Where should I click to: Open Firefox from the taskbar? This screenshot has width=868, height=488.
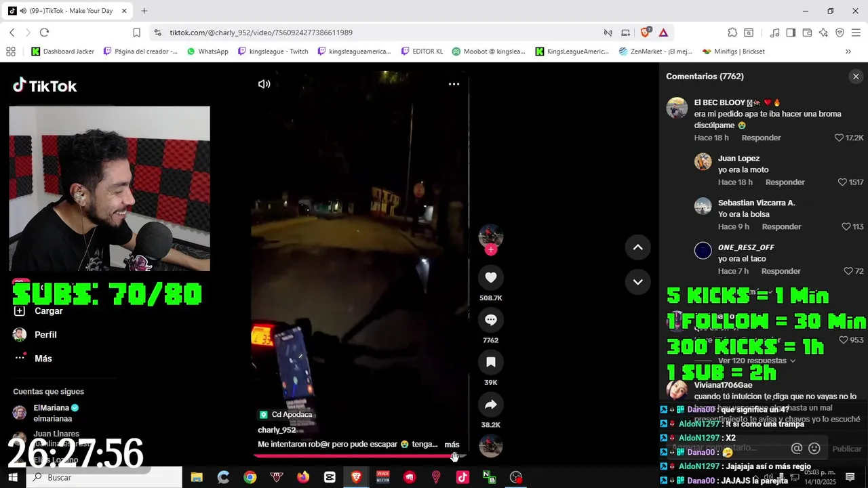tap(303, 477)
